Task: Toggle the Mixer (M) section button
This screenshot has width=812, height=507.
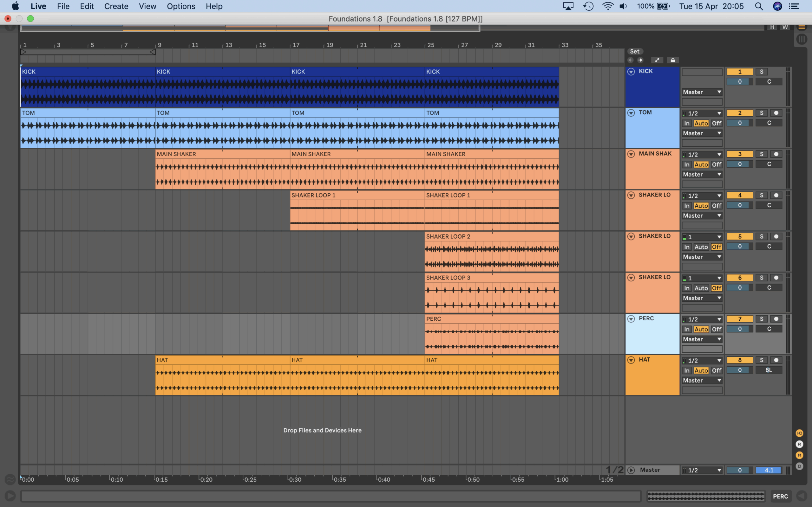Action: click(x=799, y=455)
